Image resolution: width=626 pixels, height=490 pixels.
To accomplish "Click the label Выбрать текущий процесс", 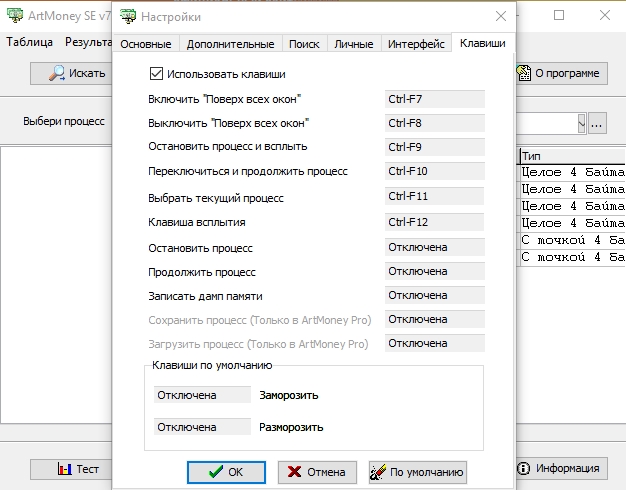I will tap(216, 198).
